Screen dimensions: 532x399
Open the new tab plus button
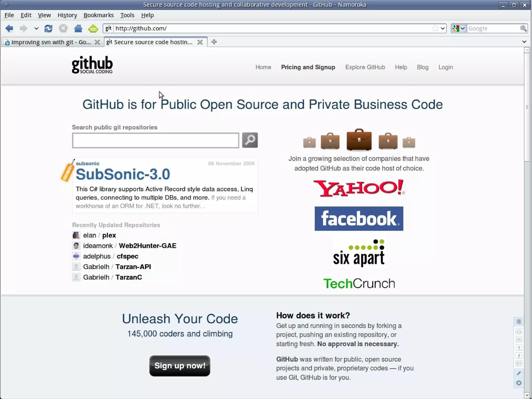click(x=214, y=42)
